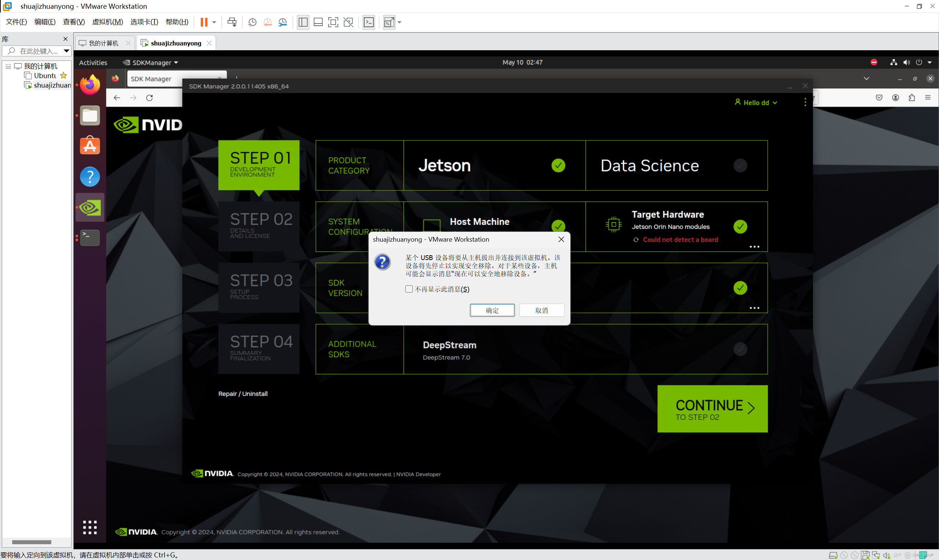
Task: Switch to the 我的计算机 tab
Action: click(x=103, y=43)
